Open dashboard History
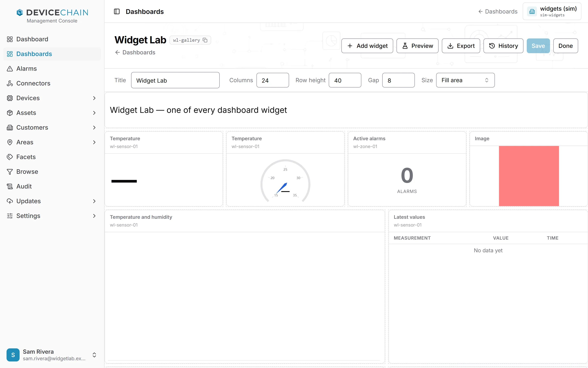Screen dimensions: 588x368 503,46
